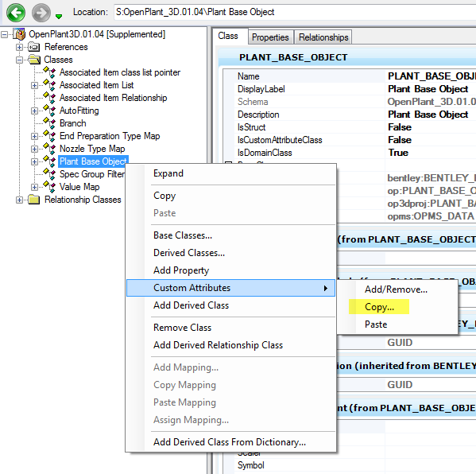Choose Copy in the main context menu
Viewport: 476px width, 474px height.
[x=230, y=196]
